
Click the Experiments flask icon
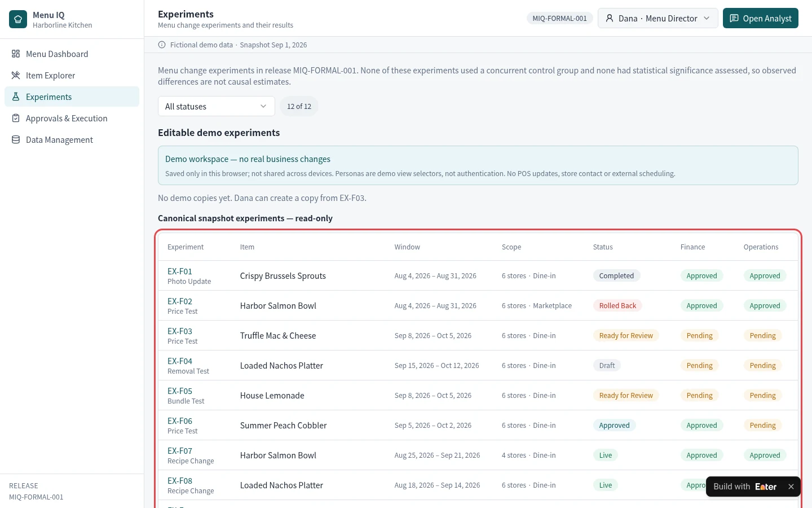pos(16,97)
